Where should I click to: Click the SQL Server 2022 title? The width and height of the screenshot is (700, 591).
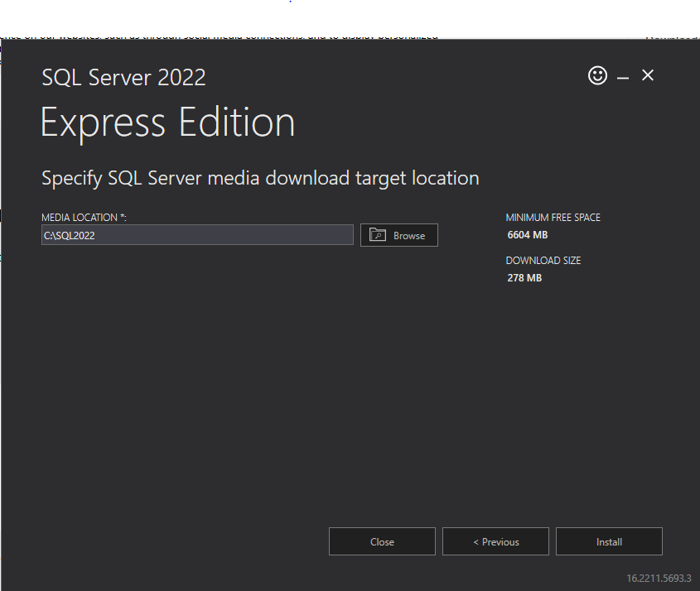click(123, 78)
